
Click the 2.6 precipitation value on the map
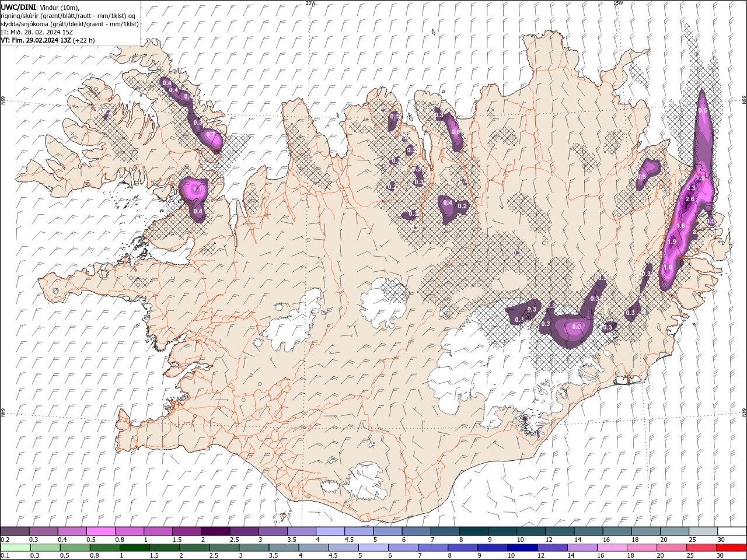click(x=689, y=199)
